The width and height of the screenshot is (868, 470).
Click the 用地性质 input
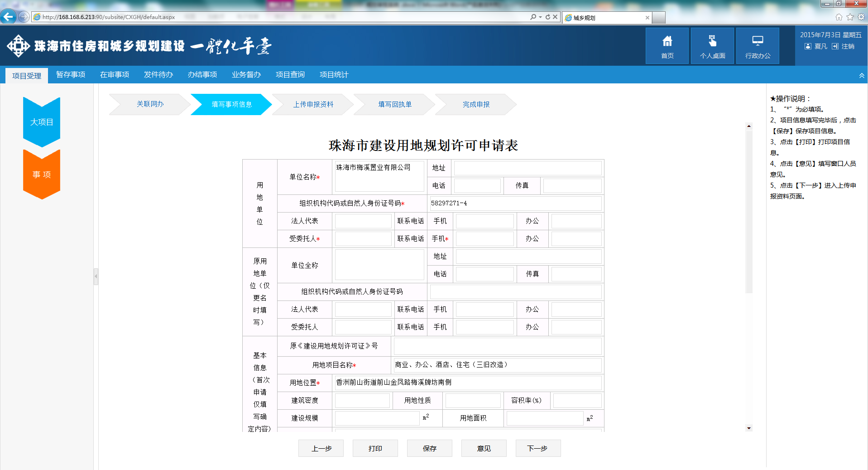coord(473,400)
